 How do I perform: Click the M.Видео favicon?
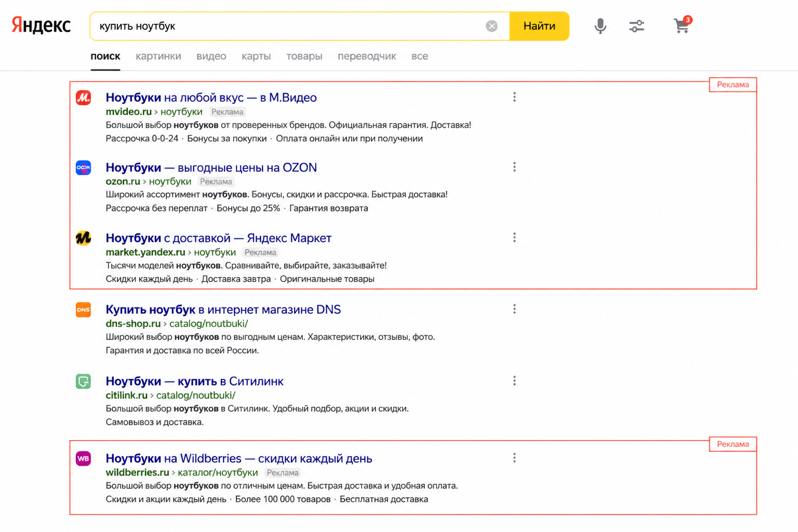83,98
